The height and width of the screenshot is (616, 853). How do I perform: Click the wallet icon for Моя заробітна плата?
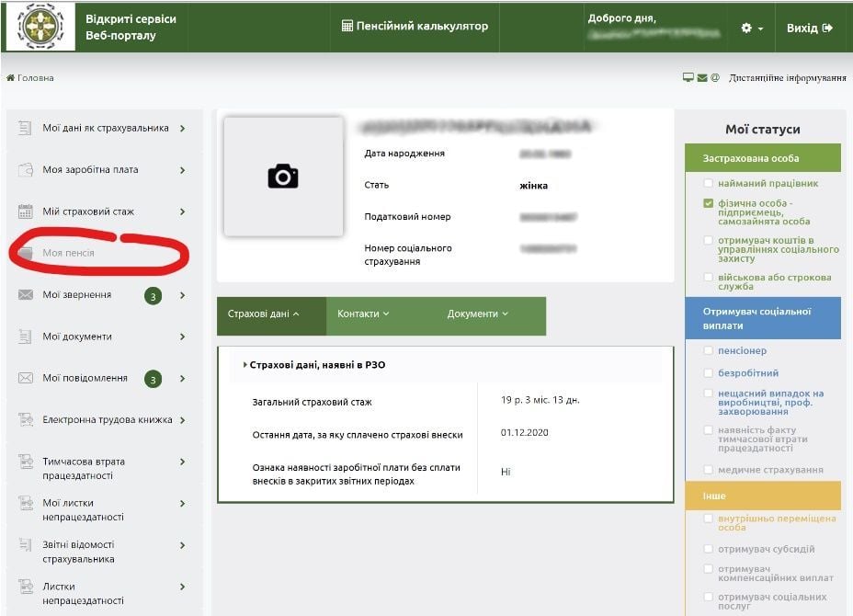tap(25, 170)
